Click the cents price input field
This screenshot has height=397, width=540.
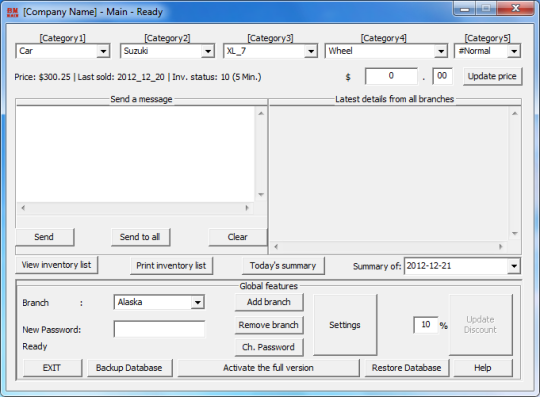point(442,76)
